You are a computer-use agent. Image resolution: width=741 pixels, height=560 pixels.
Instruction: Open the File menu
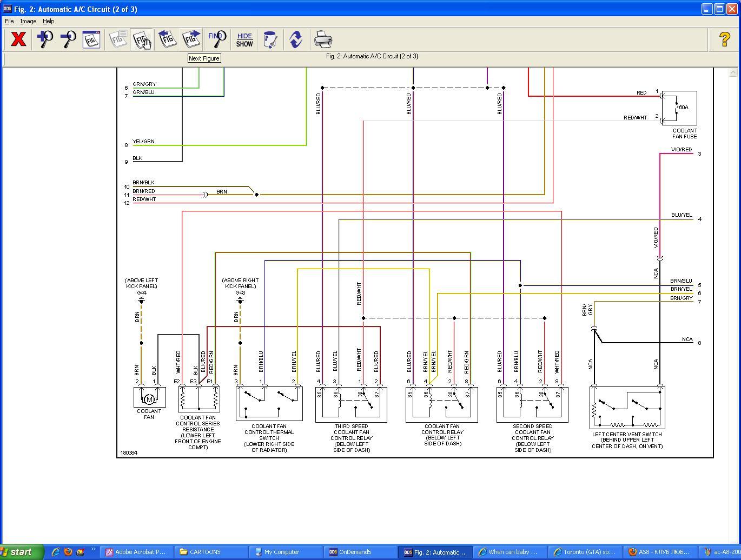tap(9, 21)
